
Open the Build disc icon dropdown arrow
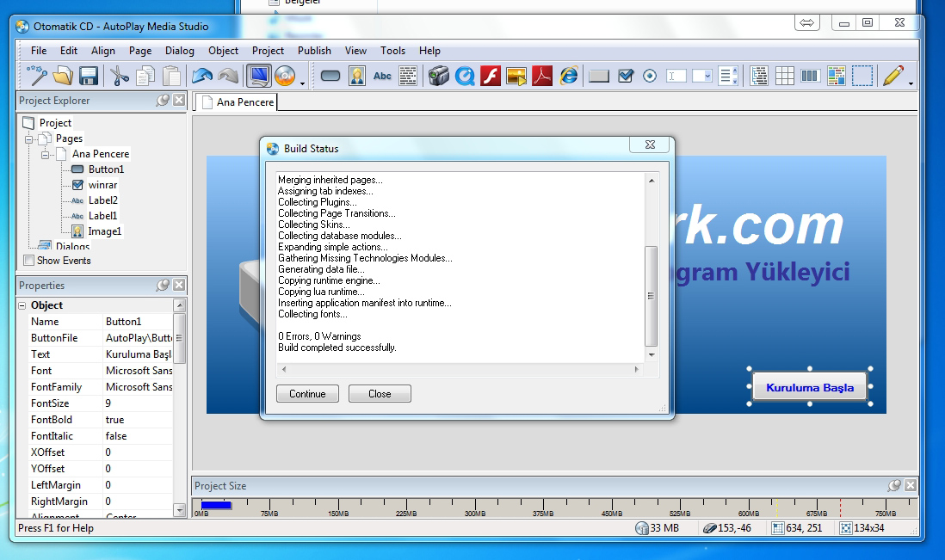pyautogui.click(x=303, y=83)
